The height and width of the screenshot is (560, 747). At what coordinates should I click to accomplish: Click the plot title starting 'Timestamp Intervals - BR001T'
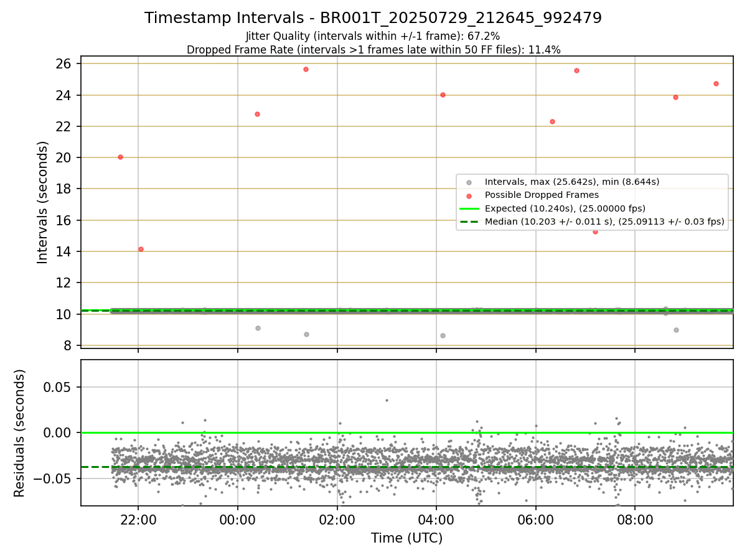(373, 18)
